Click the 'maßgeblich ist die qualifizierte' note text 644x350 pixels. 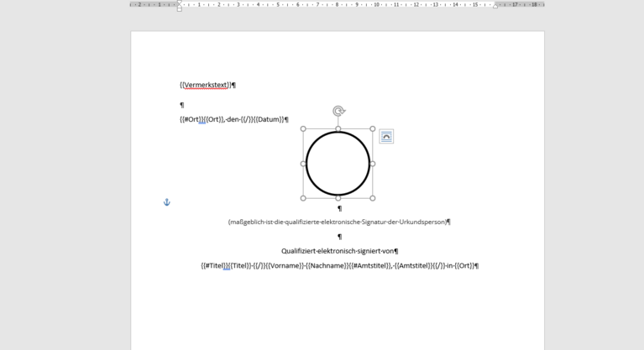click(337, 222)
